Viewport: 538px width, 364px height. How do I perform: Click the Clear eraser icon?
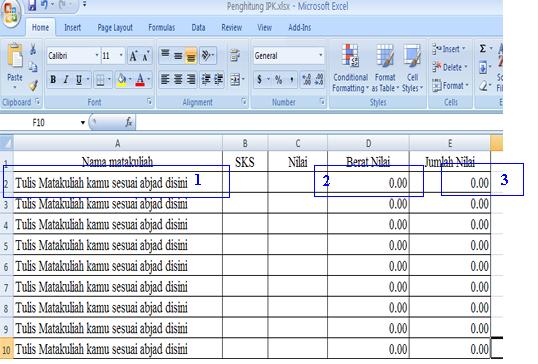tap(483, 85)
